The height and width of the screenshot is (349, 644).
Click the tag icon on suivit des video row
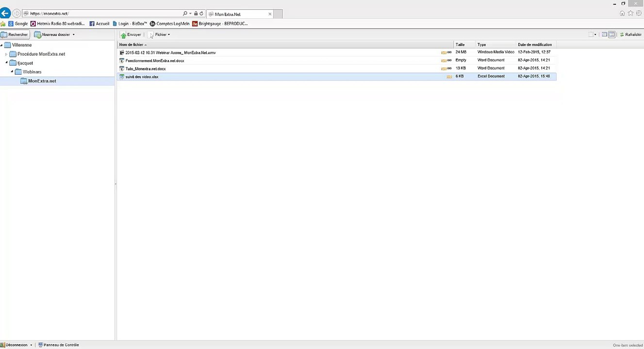point(449,77)
